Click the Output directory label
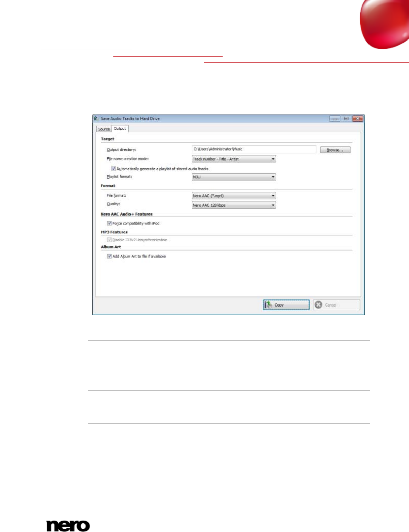Screen dimensions: 409x532 coord(122,150)
